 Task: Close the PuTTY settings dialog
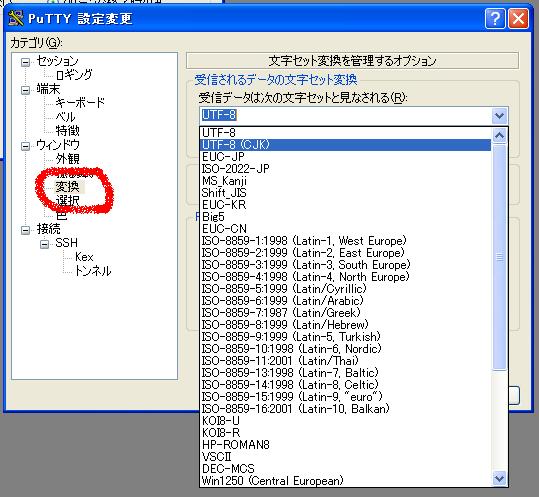coord(518,19)
